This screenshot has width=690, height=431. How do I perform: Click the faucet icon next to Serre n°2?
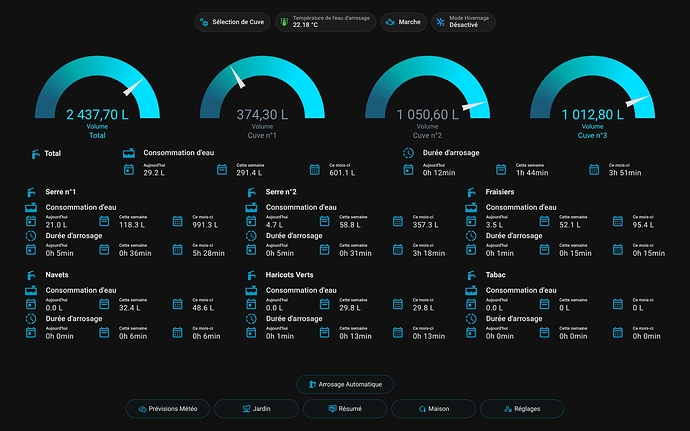pos(251,192)
